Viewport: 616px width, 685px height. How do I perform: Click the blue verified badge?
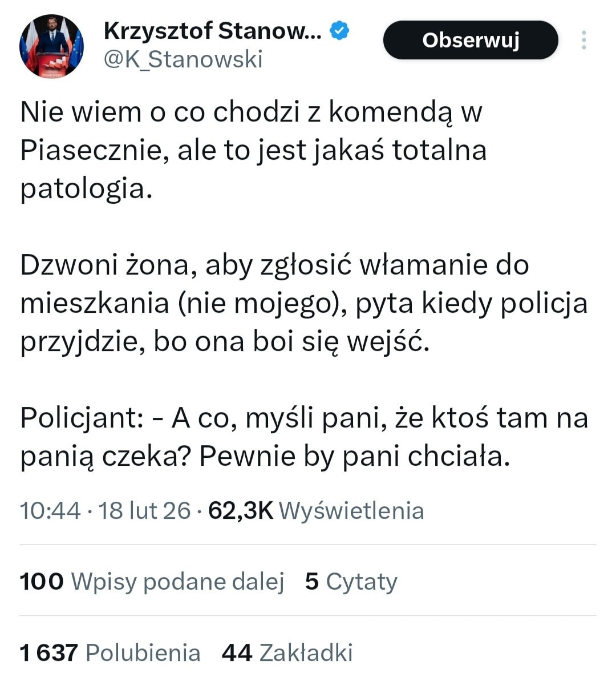click(339, 31)
